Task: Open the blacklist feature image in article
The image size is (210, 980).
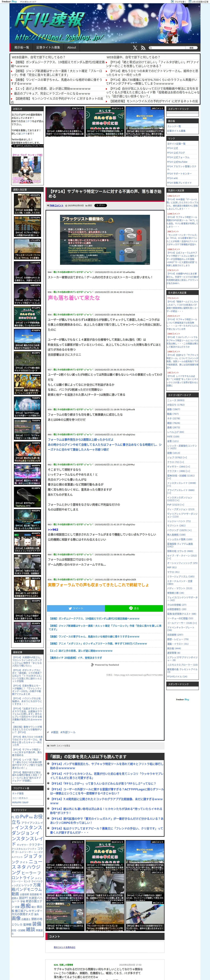Action: click(105, 240)
